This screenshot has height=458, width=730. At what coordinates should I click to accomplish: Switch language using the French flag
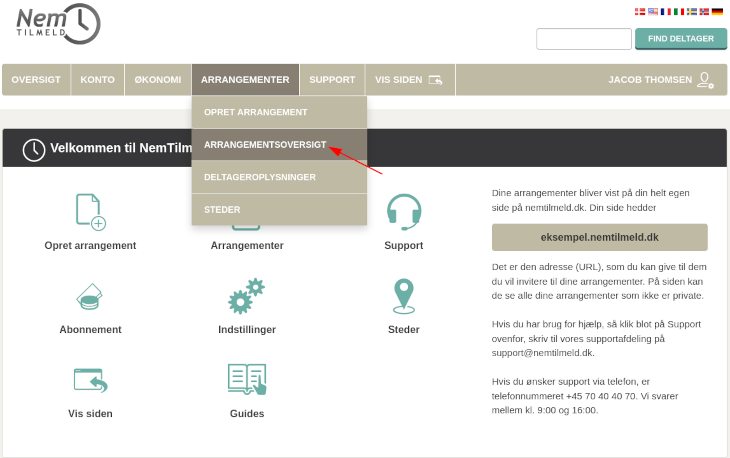(x=666, y=12)
